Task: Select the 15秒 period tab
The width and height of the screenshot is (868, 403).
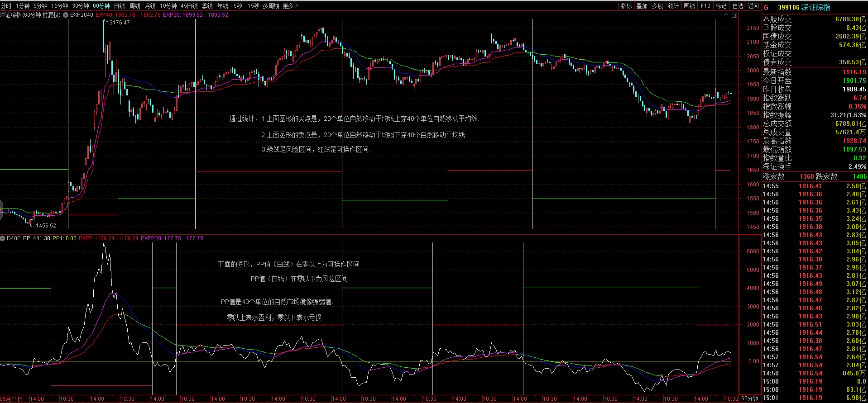Action: (253, 6)
